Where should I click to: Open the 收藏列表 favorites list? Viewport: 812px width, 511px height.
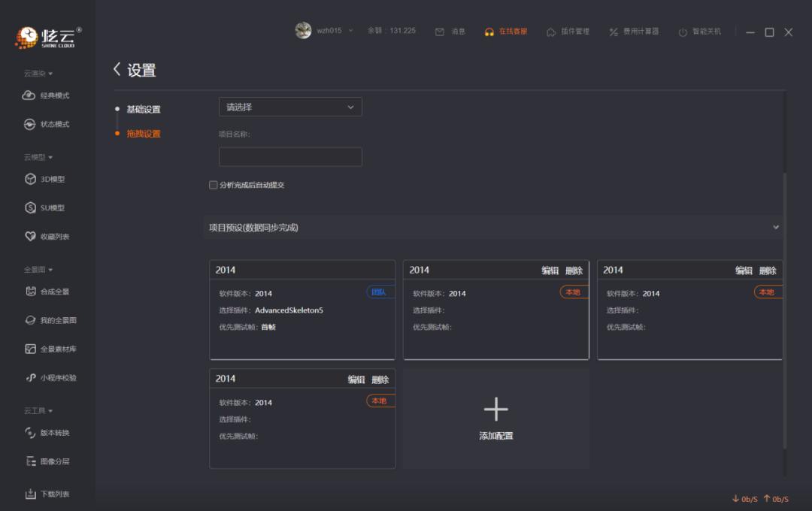click(x=47, y=236)
